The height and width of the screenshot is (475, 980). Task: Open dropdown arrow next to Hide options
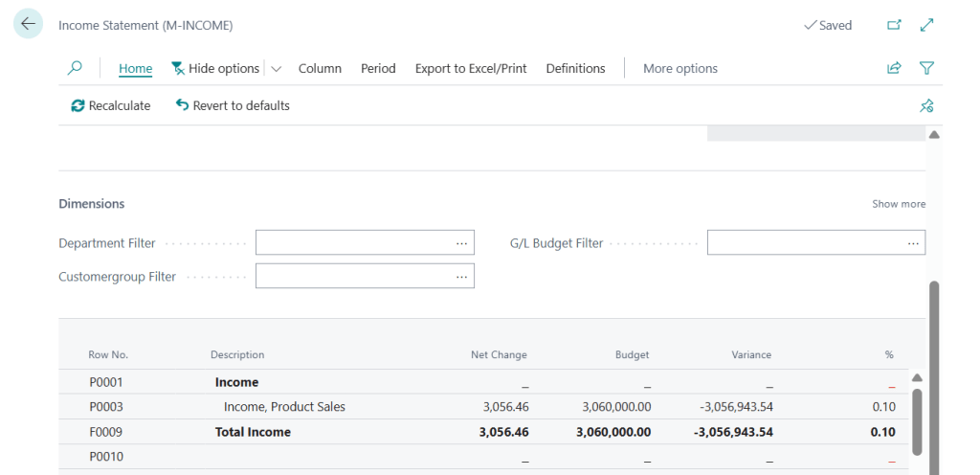(277, 69)
